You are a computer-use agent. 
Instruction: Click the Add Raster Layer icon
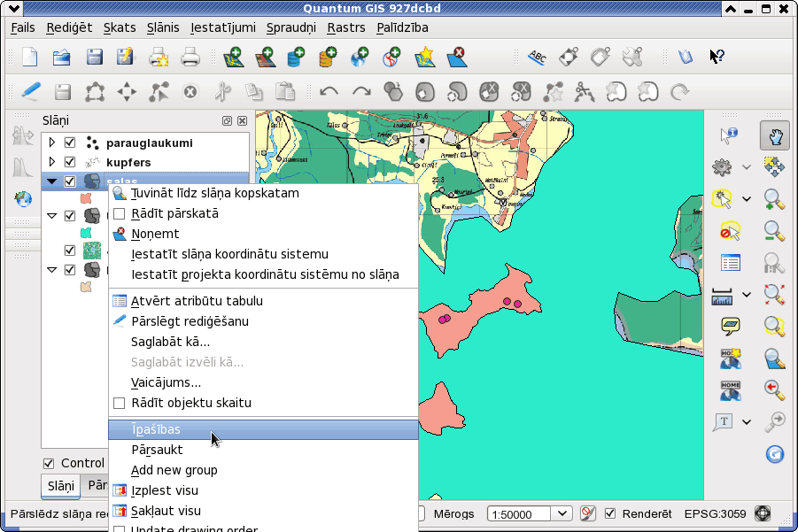tap(266, 57)
